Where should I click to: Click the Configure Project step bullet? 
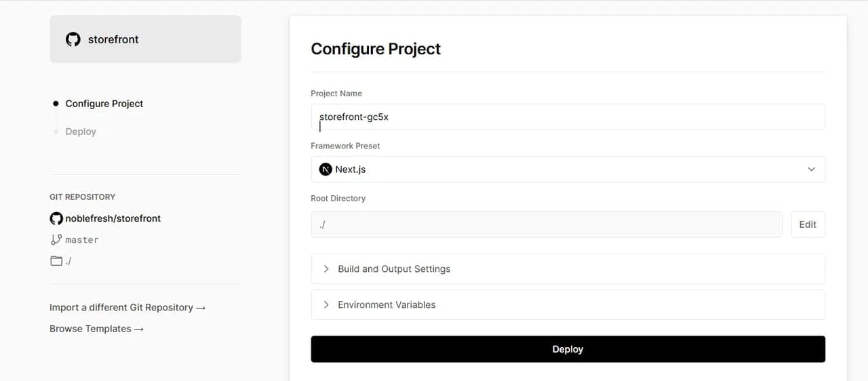click(56, 104)
